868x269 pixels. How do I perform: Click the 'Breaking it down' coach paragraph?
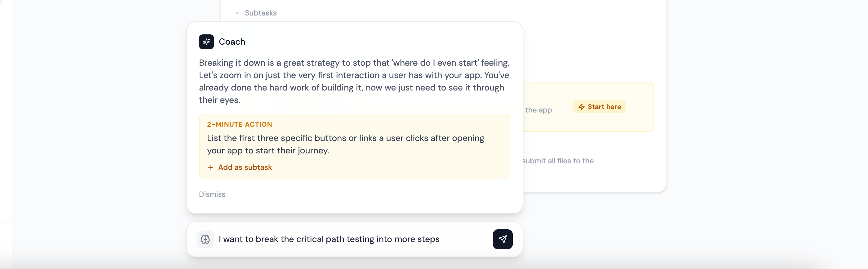click(354, 81)
